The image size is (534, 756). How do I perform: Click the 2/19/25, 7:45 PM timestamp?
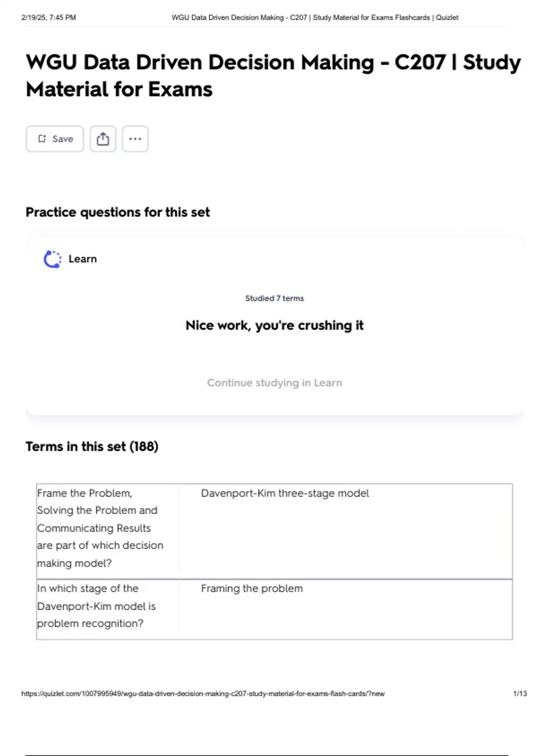(x=49, y=18)
